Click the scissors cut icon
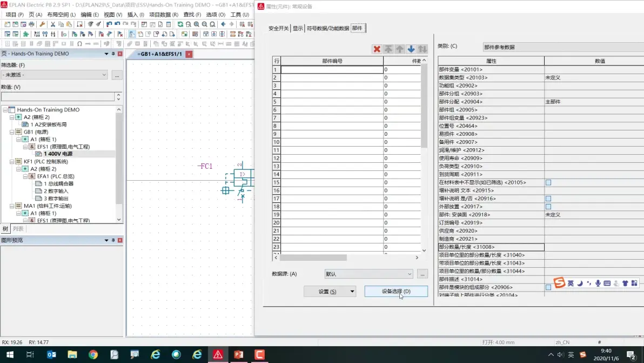Image resolution: width=644 pixels, height=363 pixels. 52,24
